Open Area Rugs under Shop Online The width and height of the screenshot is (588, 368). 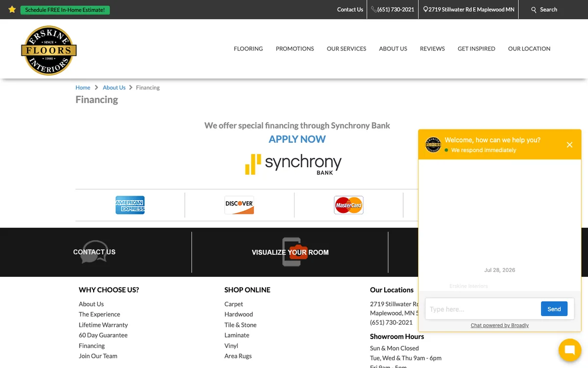(238, 356)
